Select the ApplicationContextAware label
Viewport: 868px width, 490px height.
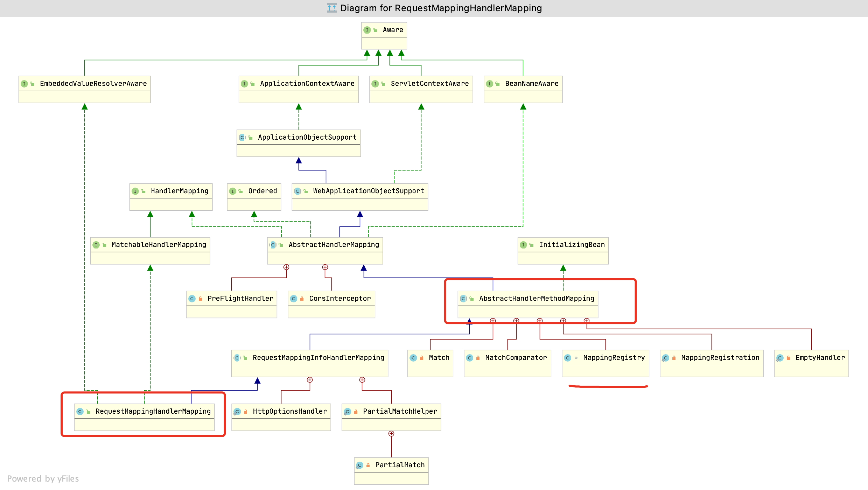tap(307, 84)
